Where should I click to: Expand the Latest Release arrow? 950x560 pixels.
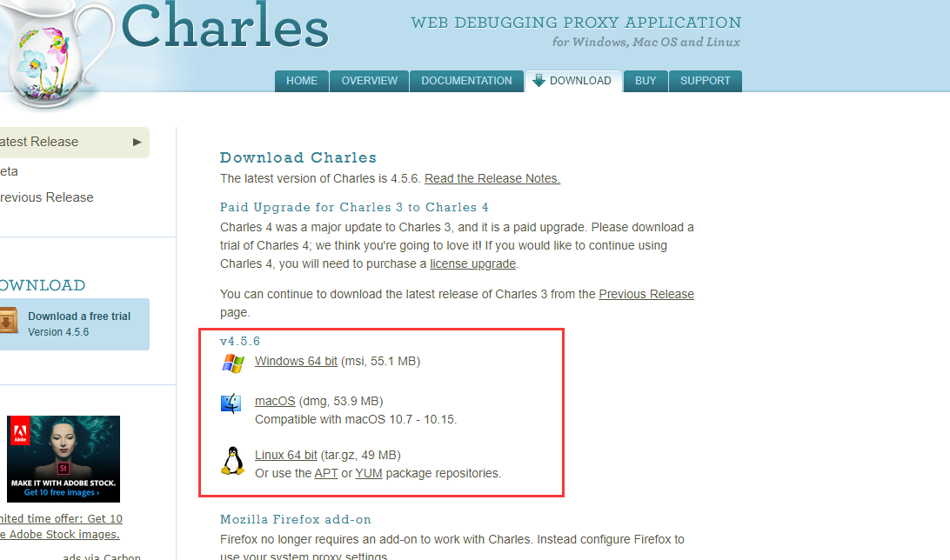[x=137, y=143]
